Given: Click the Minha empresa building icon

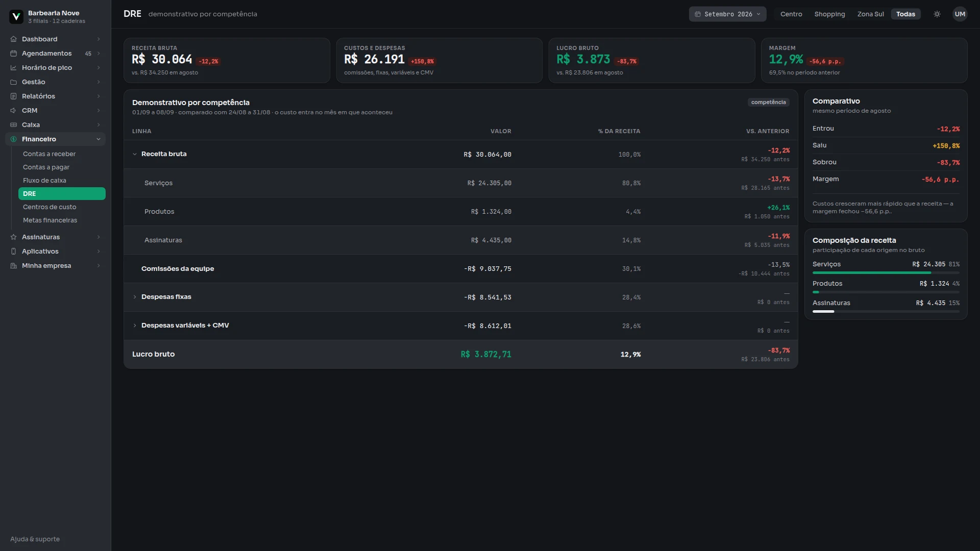Looking at the screenshot, I should click(14, 266).
